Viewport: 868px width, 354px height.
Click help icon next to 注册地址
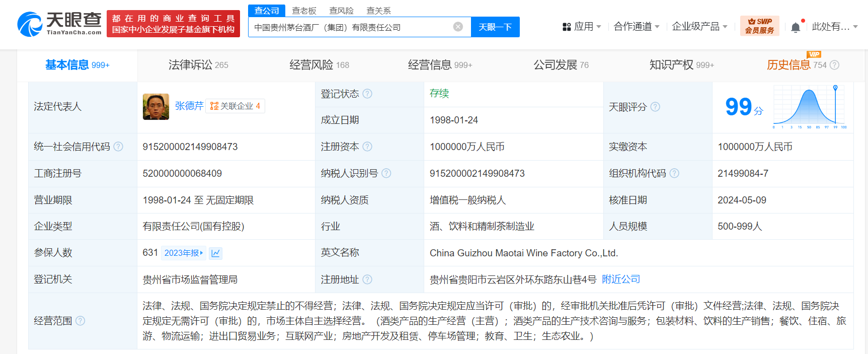point(367,279)
